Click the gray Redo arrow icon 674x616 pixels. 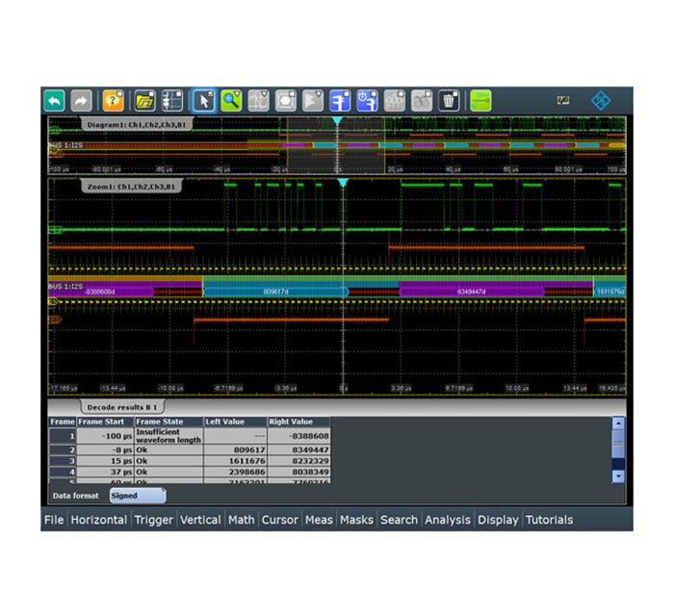tap(81, 101)
